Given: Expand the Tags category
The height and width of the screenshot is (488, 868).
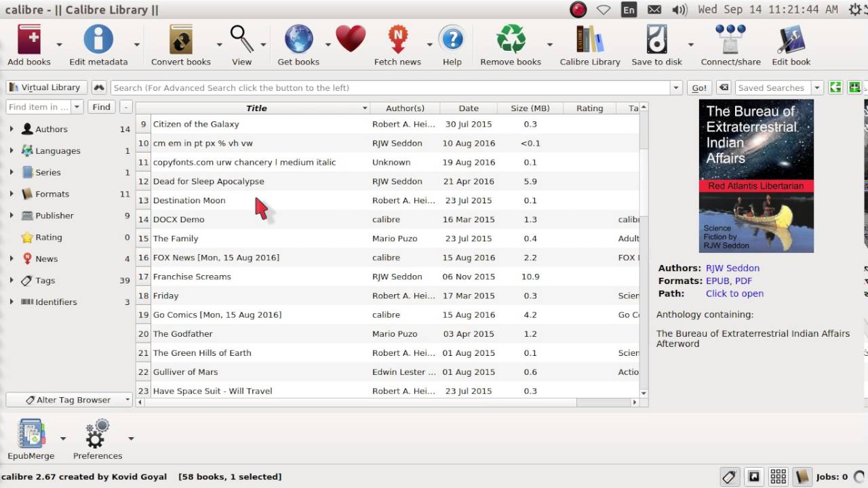Looking at the screenshot, I should [12, 280].
